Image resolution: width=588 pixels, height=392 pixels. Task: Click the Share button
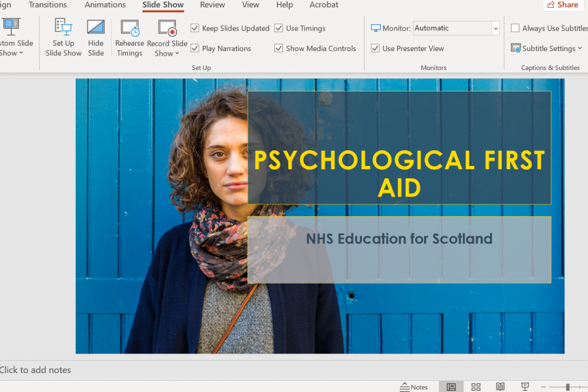point(563,5)
